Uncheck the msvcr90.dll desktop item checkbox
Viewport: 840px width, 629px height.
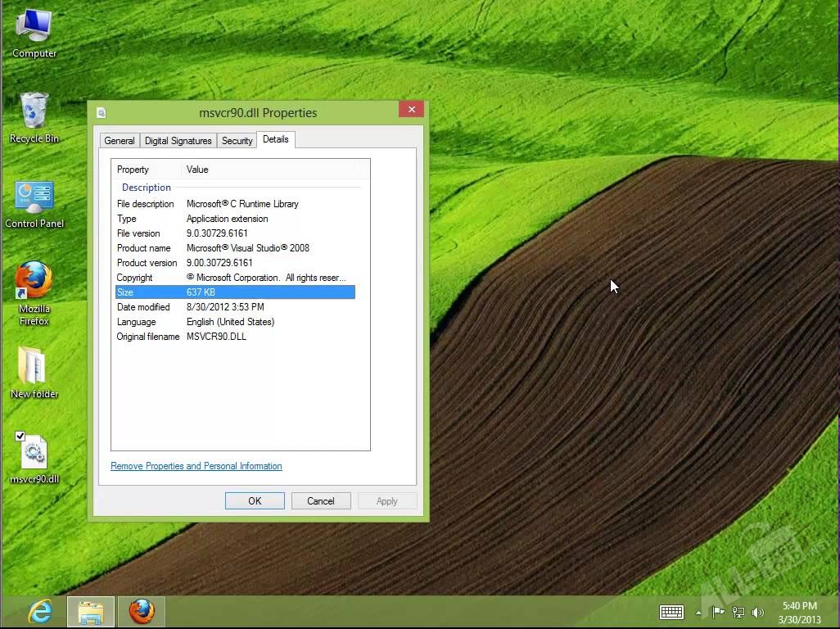click(x=20, y=436)
